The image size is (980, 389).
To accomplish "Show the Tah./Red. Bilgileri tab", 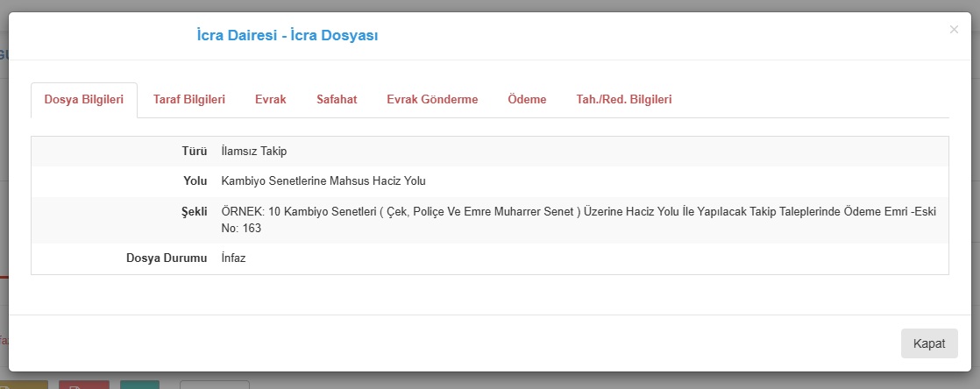I will [624, 100].
